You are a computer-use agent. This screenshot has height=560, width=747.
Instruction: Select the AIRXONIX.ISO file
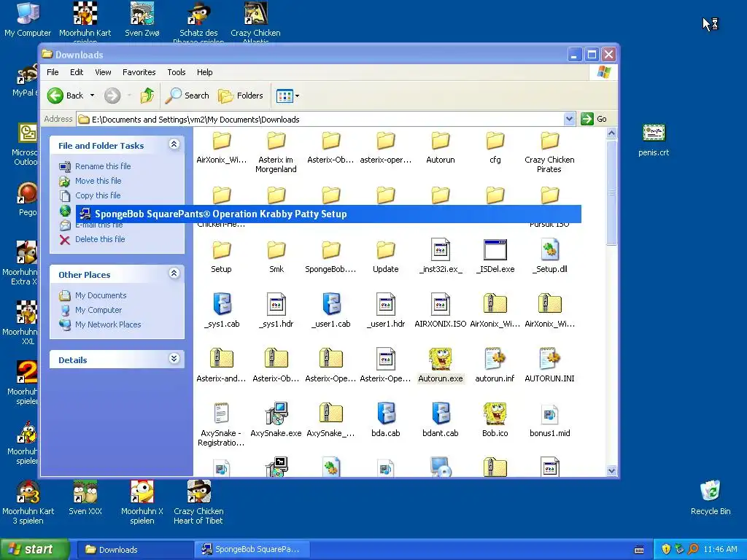pos(441,311)
